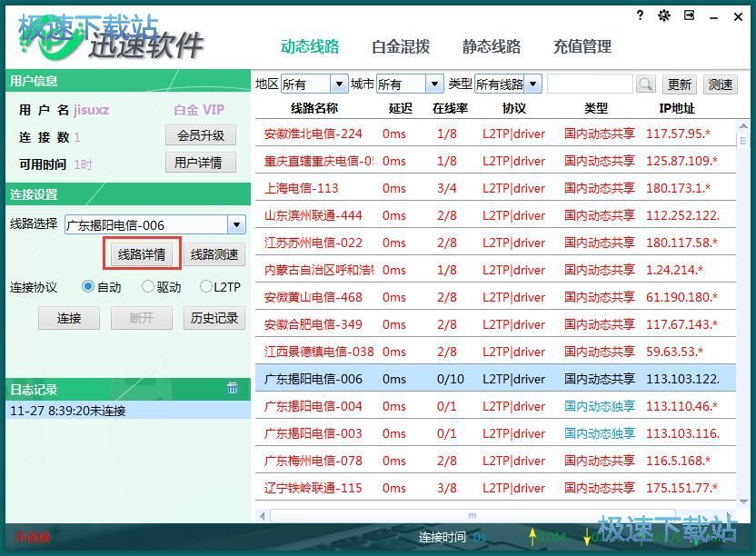Click the search magnifier icon beside the filter box
The width and height of the screenshot is (756, 556).
[x=645, y=84]
